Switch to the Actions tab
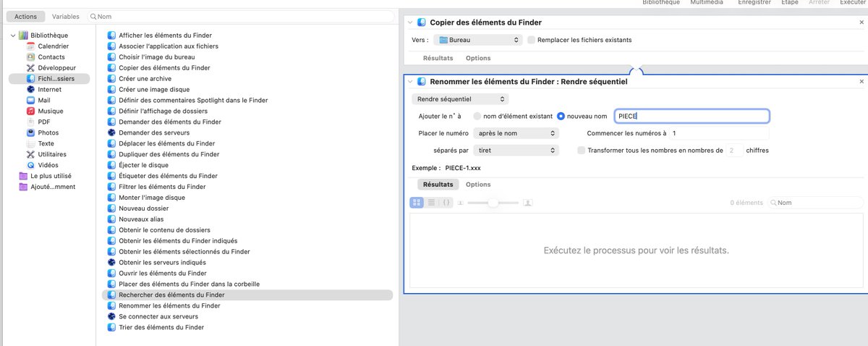Image resolution: width=868 pixels, height=346 pixels. (x=25, y=16)
